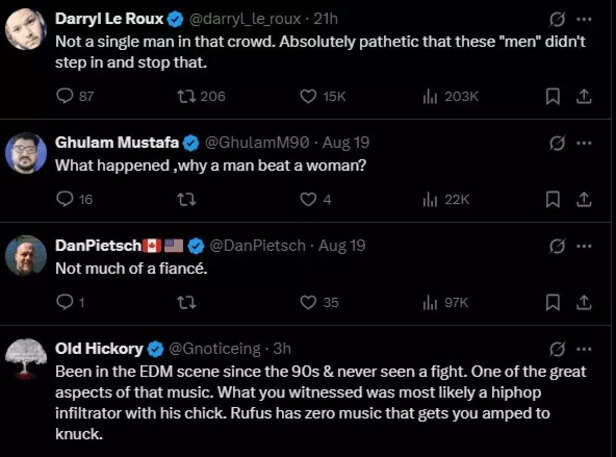This screenshot has width=616, height=457.
Task: Share Darryl Le Roux's tweet
Action: tap(584, 96)
